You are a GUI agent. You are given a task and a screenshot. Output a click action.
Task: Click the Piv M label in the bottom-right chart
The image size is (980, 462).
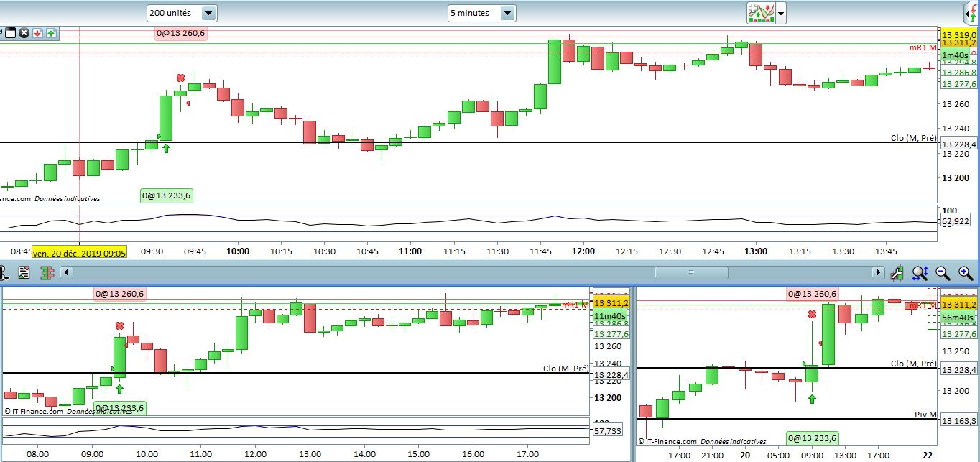pos(926,414)
